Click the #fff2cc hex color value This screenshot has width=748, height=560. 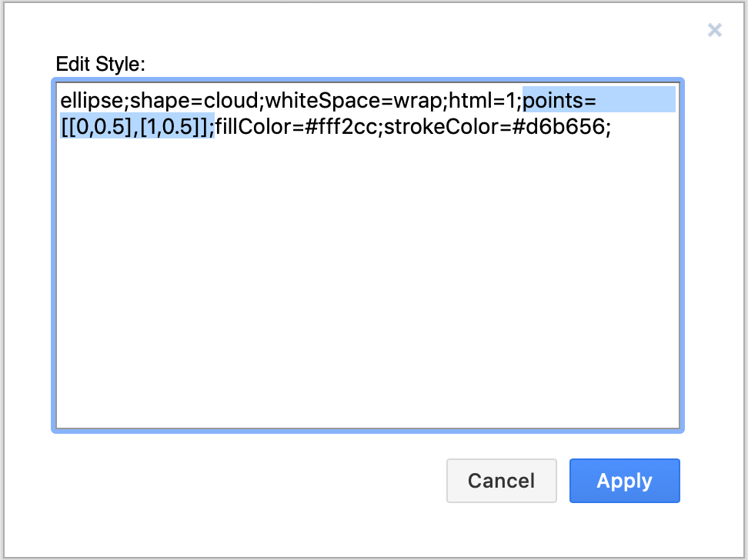tap(341, 126)
